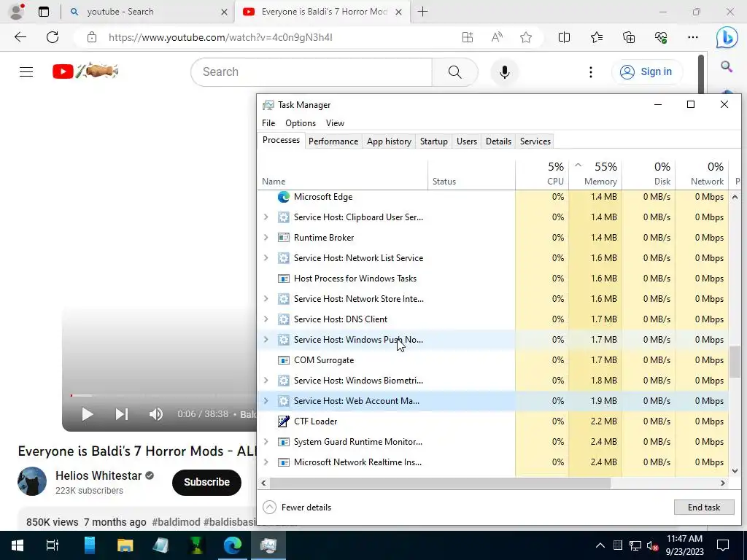Open Edge split screen icon

(x=564, y=37)
